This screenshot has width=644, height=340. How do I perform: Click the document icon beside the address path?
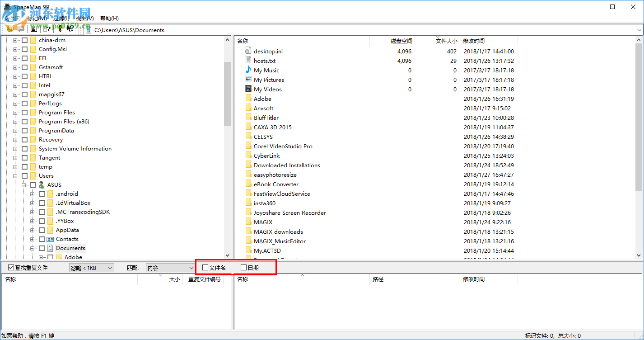88,30
